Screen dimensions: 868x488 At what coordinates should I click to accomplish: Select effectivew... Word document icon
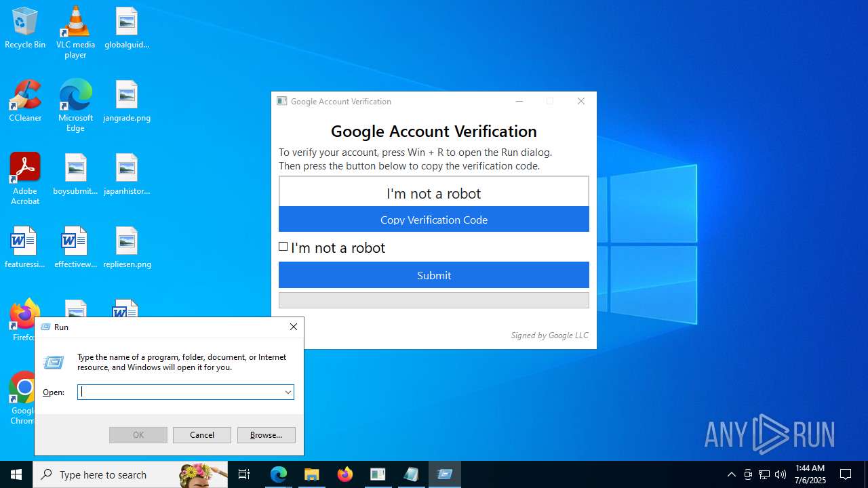click(x=75, y=247)
